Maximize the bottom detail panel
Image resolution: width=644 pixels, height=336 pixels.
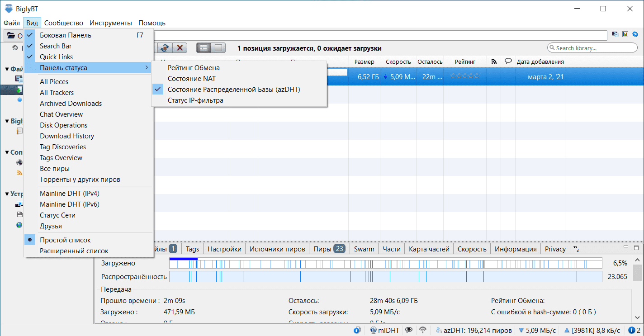point(636,248)
